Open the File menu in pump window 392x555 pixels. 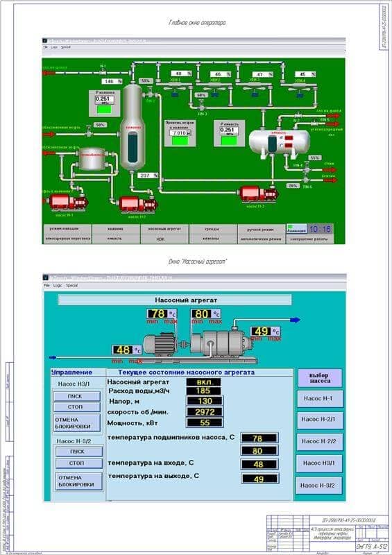46,285
